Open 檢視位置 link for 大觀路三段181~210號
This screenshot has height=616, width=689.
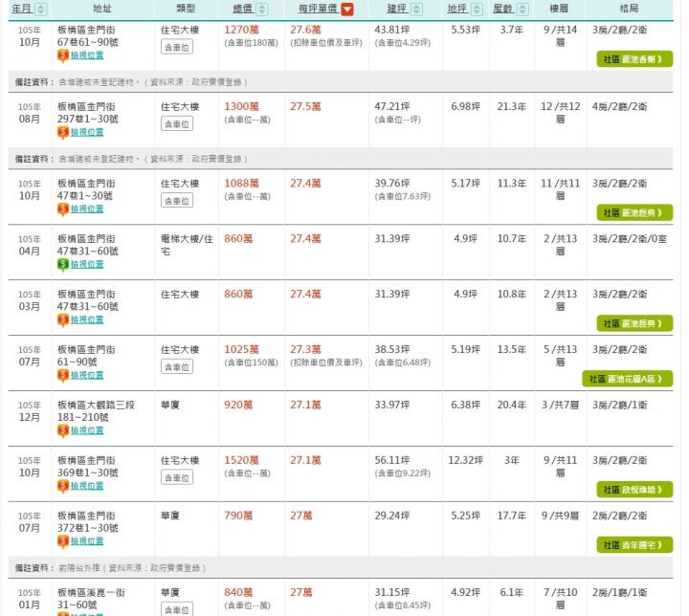pos(87,430)
